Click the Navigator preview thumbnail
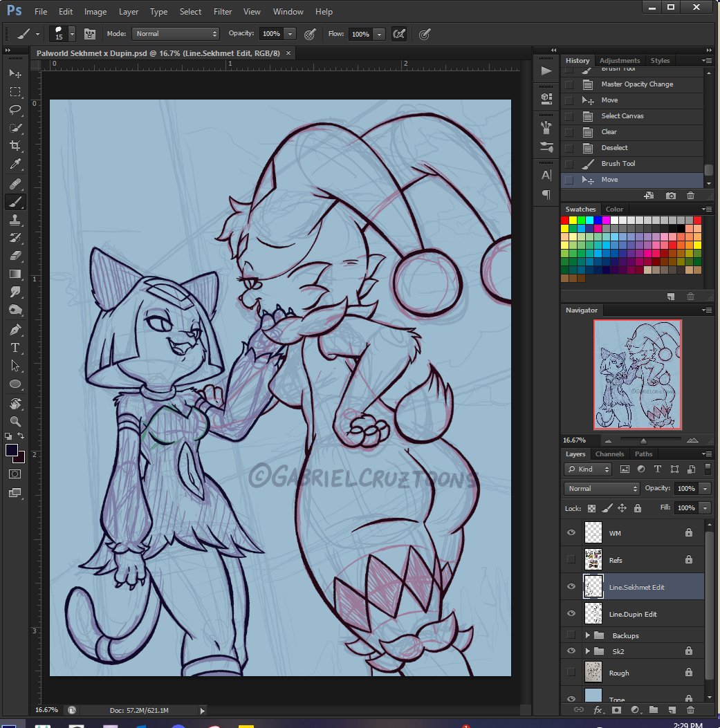 (x=637, y=374)
